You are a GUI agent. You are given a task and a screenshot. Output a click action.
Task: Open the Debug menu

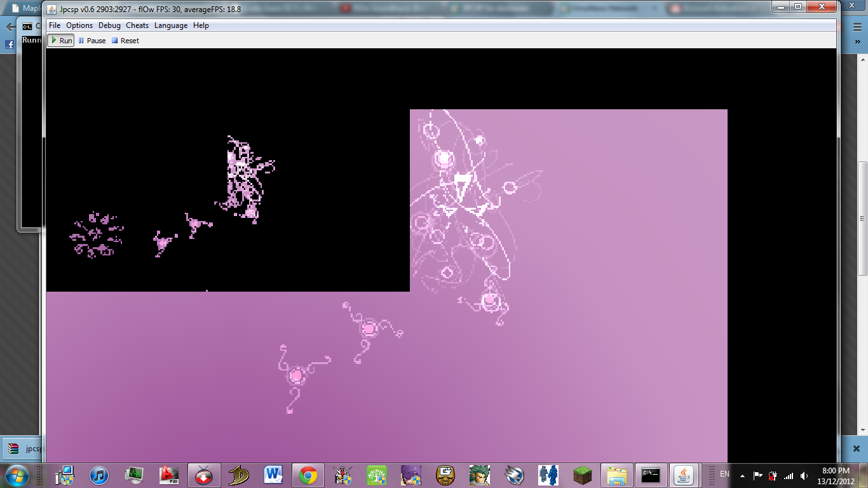109,25
